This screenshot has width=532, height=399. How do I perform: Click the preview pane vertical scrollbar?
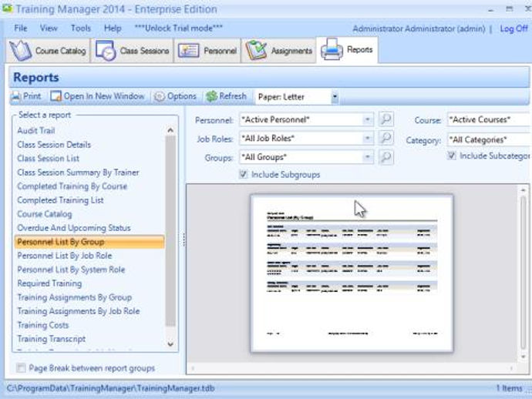pos(524,273)
